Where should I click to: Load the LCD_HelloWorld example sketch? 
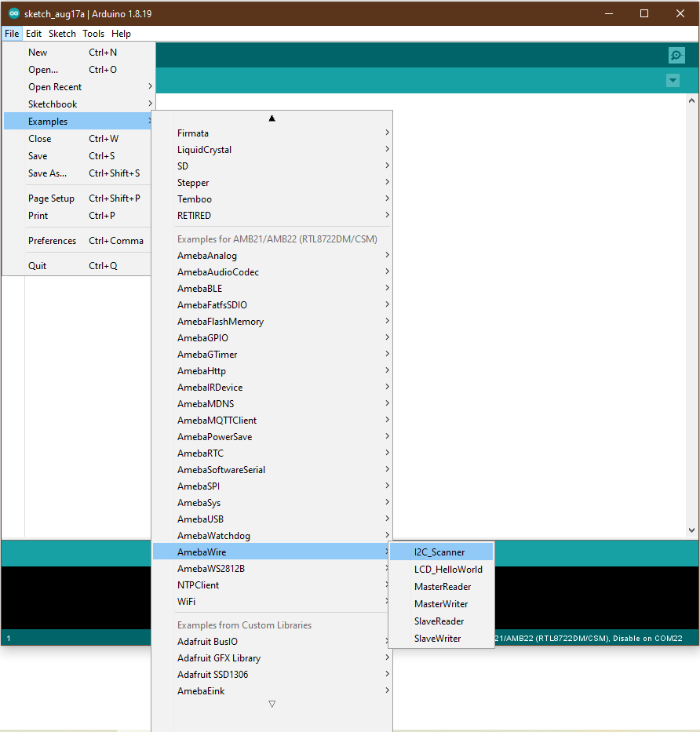point(441,570)
